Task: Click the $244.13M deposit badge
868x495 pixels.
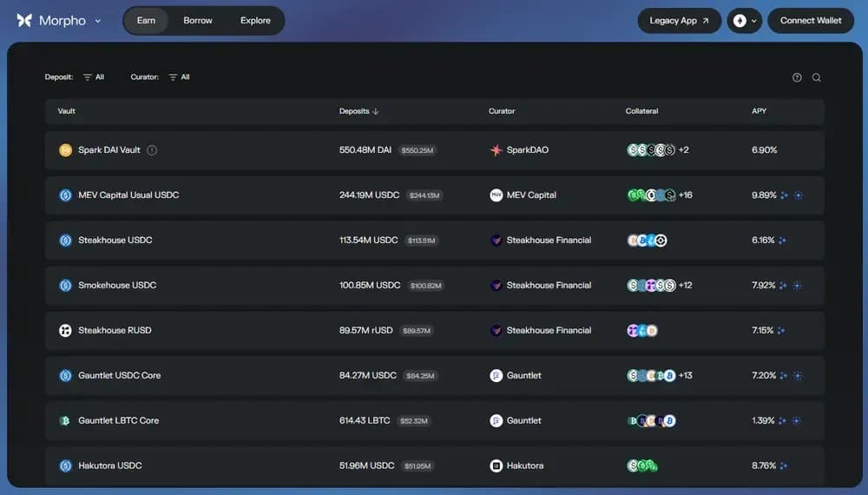Action: (424, 195)
